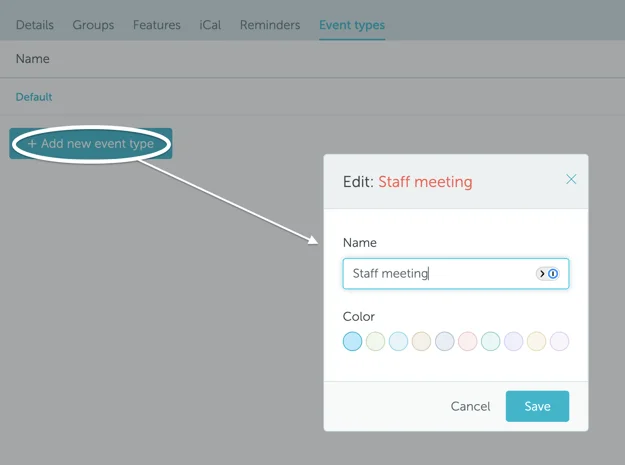Screen dimensions: 625x465
Task: Choose the mint teal color swatch
Action: tap(490, 342)
